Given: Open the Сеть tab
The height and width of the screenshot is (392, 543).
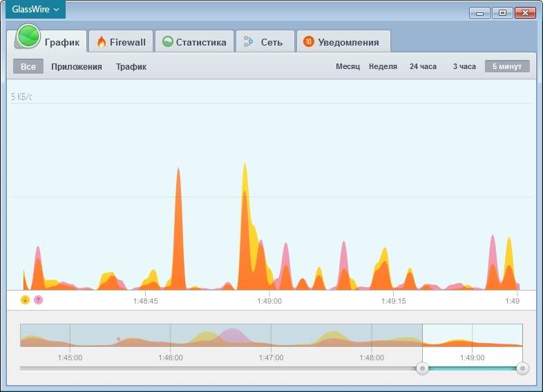Looking at the screenshot, I should [265, 41].
